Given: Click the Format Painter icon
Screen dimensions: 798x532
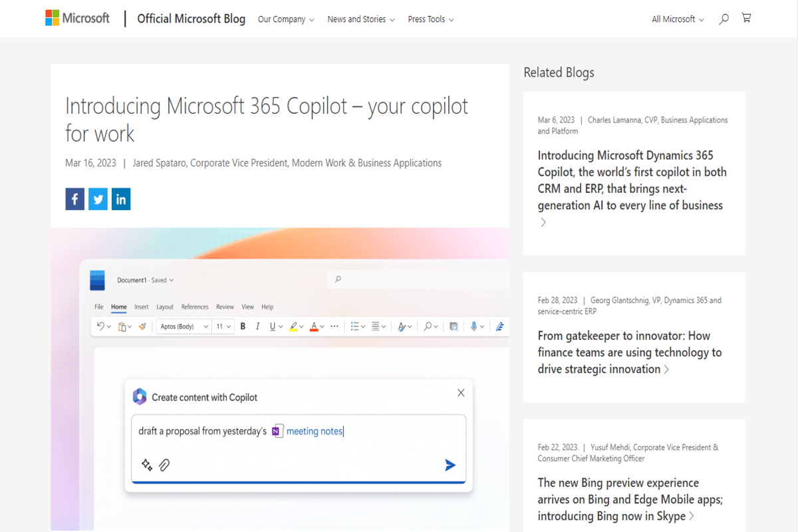Looking at the screenshot, I should [x=143, y=326].
